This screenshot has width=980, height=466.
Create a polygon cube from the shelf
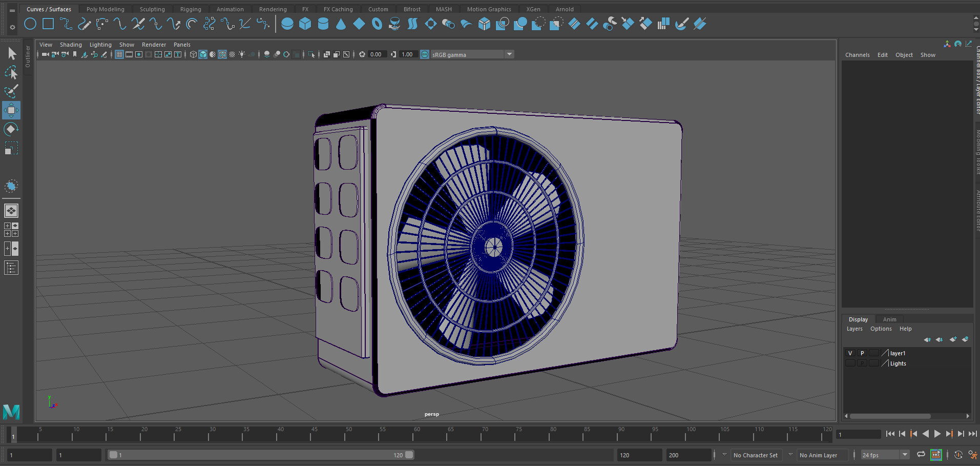pyautogui.click(x=305, y=24)
